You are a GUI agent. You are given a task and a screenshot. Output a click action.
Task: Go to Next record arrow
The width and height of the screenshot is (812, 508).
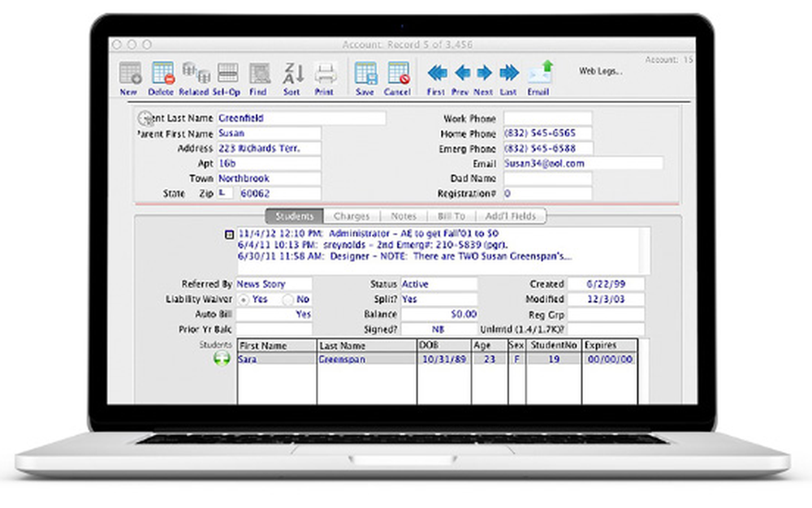484,74
